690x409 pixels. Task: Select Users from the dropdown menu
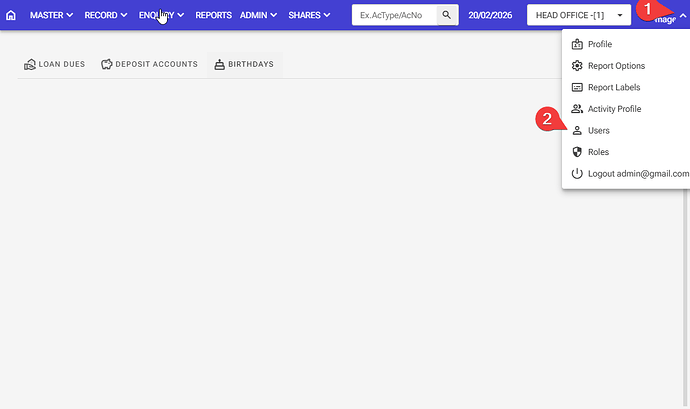[598, 131]
